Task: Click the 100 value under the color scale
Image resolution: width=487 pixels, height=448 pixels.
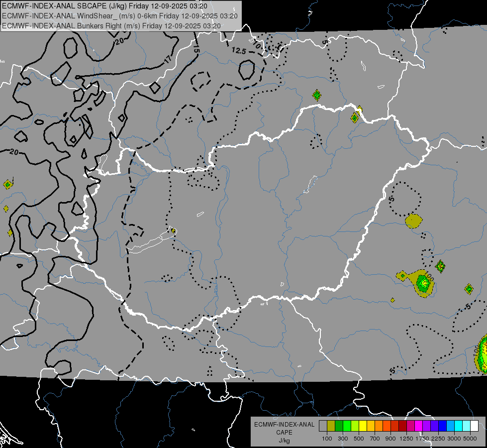Action: (327, 439)
